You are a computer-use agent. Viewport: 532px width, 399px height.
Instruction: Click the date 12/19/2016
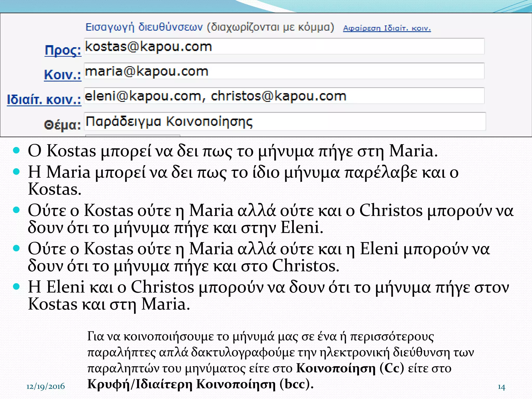[x=45, y=387]
